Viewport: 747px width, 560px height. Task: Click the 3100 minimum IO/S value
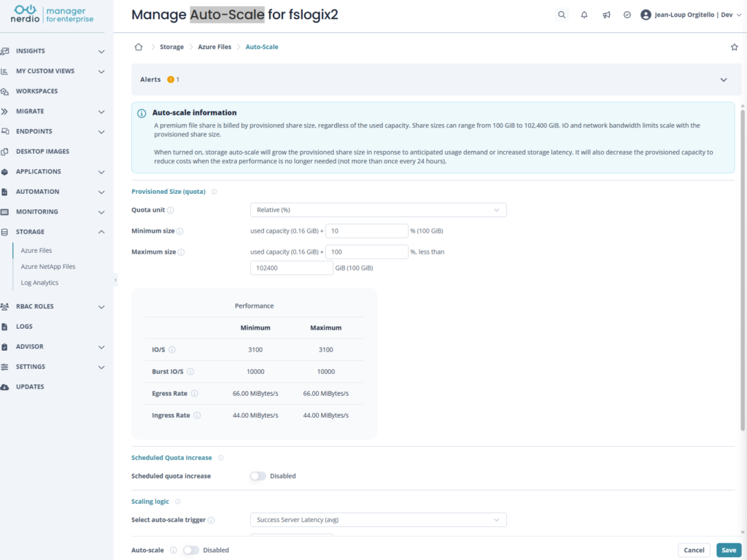pyautogui.click(x=255, y=349)
